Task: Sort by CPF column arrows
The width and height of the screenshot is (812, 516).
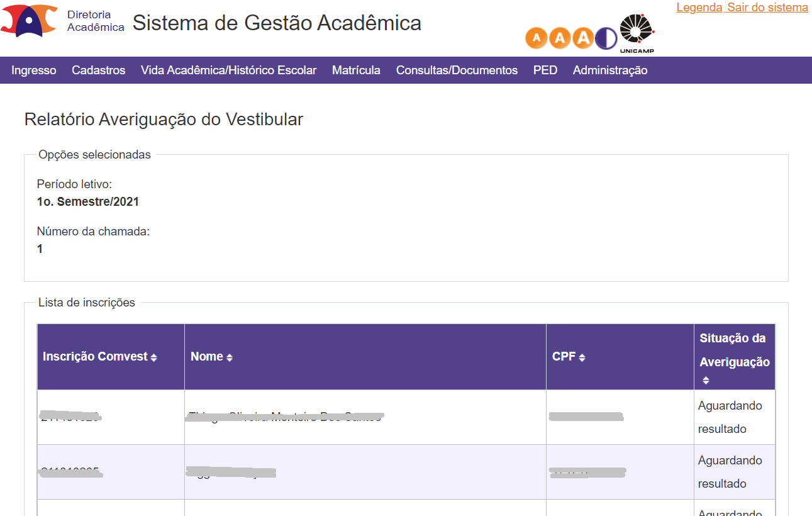Action: (582, 357)
